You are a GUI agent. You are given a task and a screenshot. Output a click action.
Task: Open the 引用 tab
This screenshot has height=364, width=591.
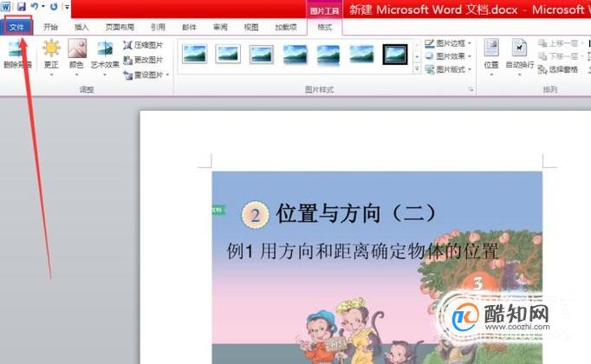[158, 27]
